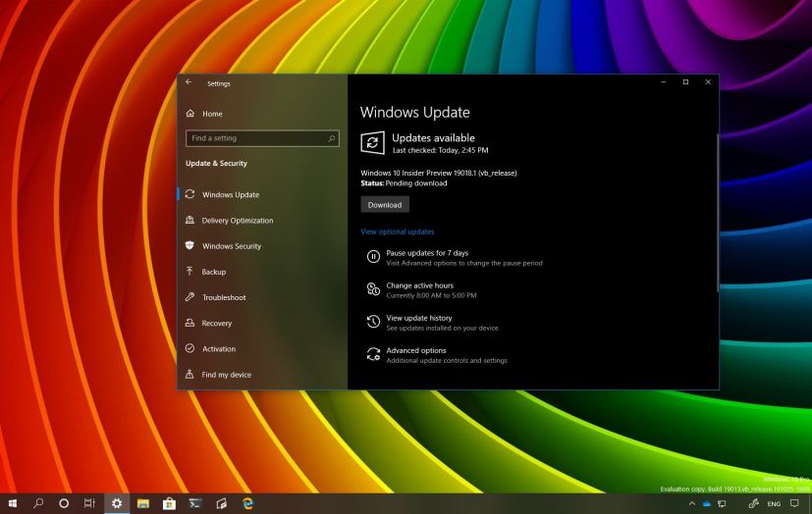Image resolution: width=812 pixels, height=514 pixels.
Task: Open Task View on the taskbar
Action: [x=89, y=503]
